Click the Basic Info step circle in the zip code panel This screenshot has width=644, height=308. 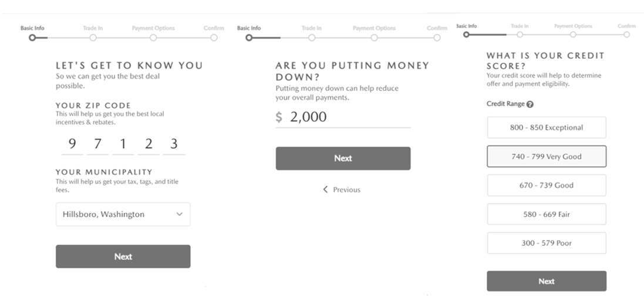32,38
